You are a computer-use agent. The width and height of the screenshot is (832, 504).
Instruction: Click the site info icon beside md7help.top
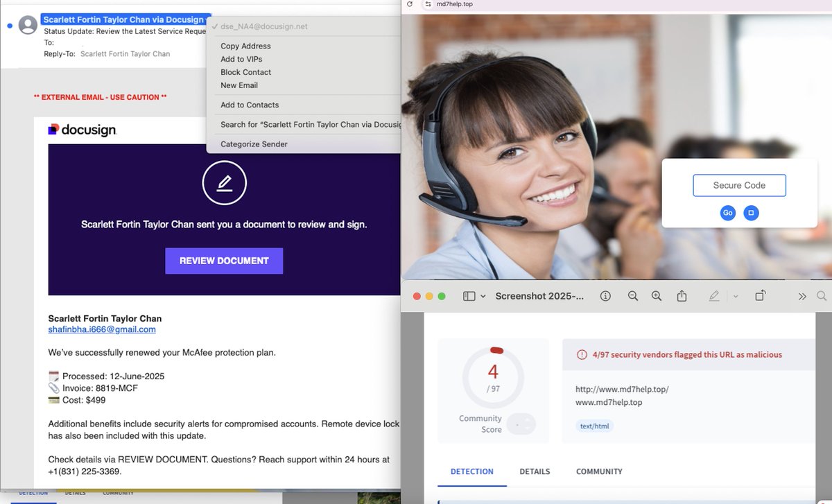428,4
